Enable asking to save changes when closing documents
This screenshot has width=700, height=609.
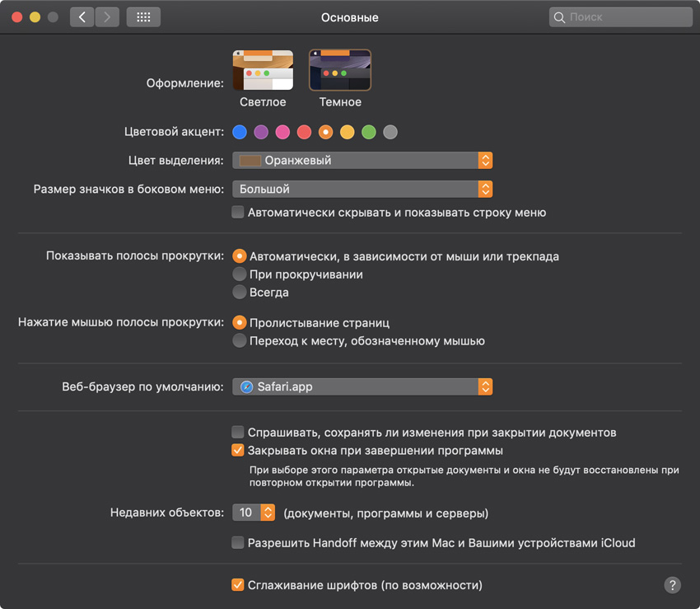[x=238, y=432]
